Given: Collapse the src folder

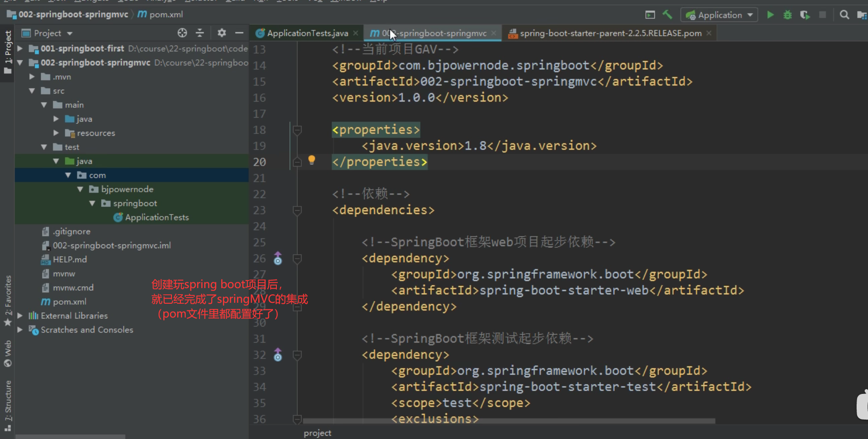Looking at the screenshot, I should (x=32, y=91).
